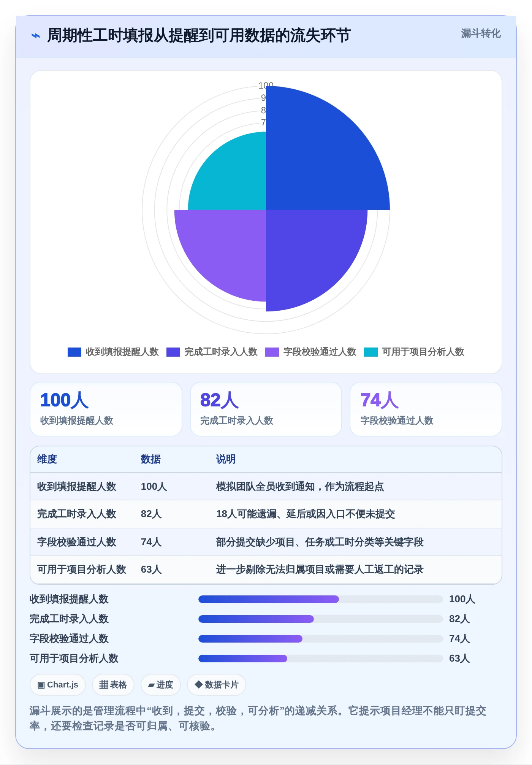Click the square icon in Chart.js chip
The width and height of the screenshot is (532, 765).
[41, 685]
